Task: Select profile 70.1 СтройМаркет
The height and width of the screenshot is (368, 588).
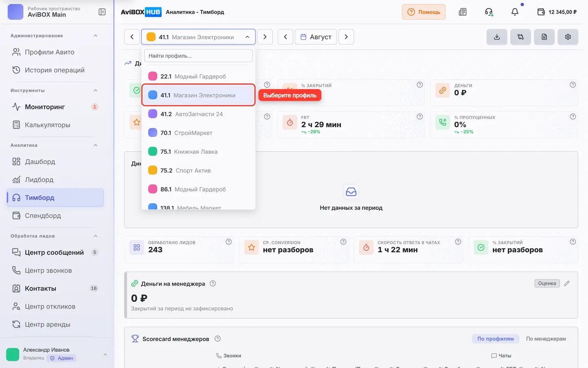Action: tap(198, 133)
